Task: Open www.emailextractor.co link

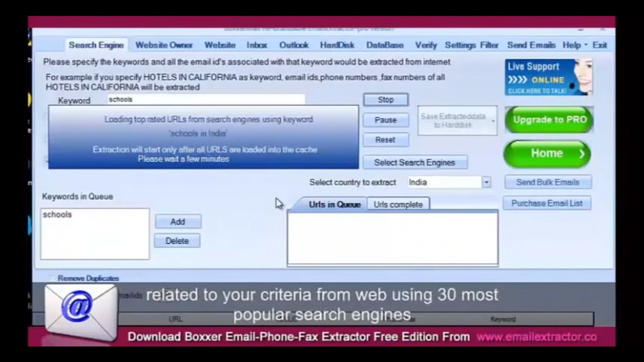Action: pos(537,337)
